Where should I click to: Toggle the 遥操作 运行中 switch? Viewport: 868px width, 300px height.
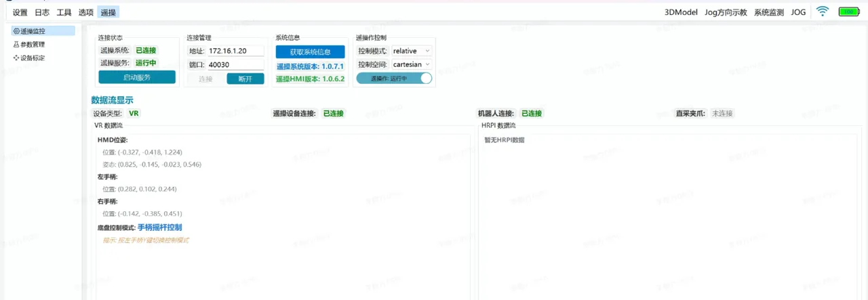(x=394, y=79)
